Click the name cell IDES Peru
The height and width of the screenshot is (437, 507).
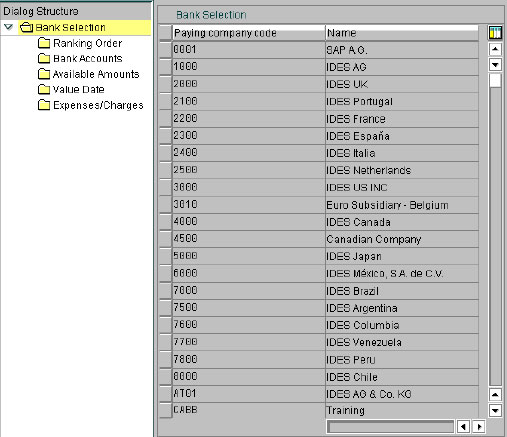[402, 359]
